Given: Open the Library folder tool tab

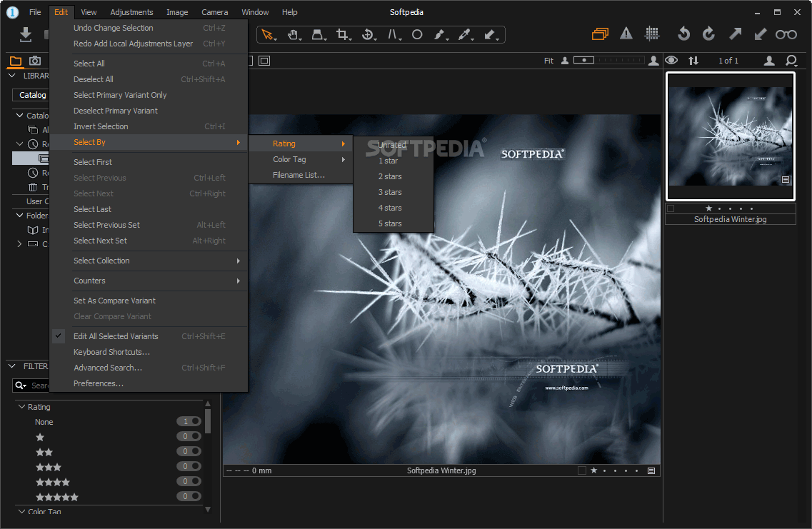Looking at the screenshot, I should tap(16, 61).
